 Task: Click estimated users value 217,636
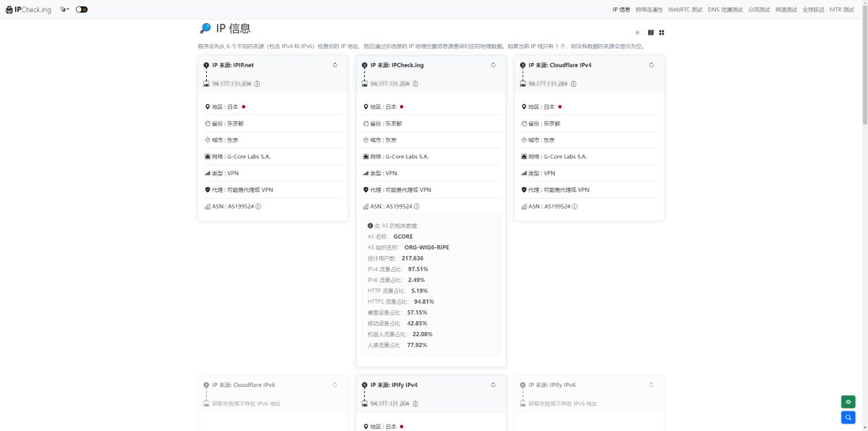click(x=412, y=258)
